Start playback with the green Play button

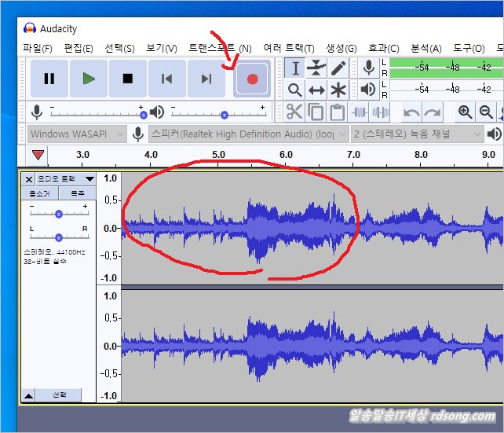89,79
